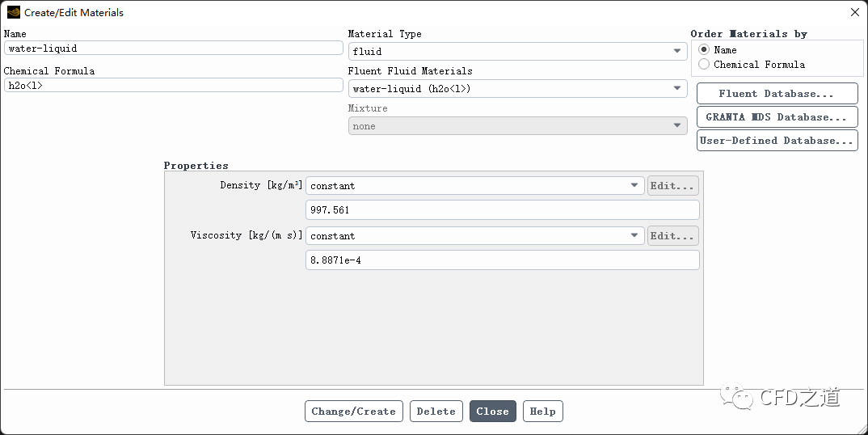Click the Viscosity Edit button

[672, 235]
